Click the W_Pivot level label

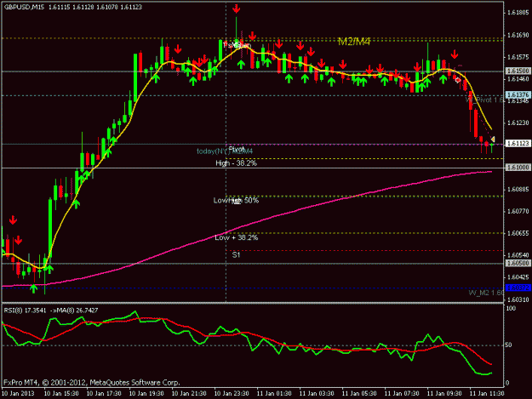coord(484,100)
